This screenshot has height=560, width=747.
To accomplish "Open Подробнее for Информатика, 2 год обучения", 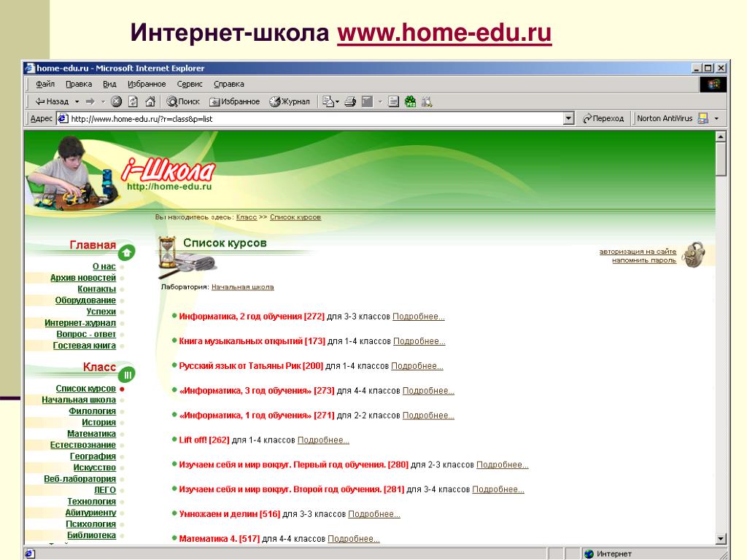I will click(418, 316).
